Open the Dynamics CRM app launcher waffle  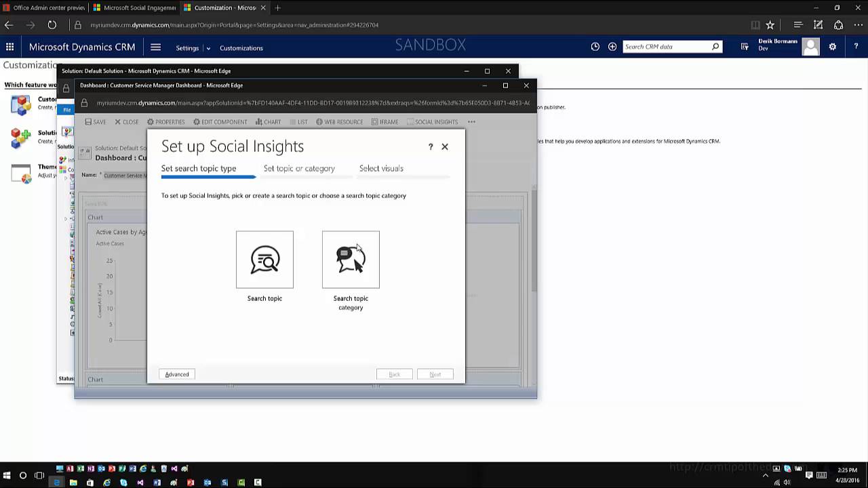9,47
